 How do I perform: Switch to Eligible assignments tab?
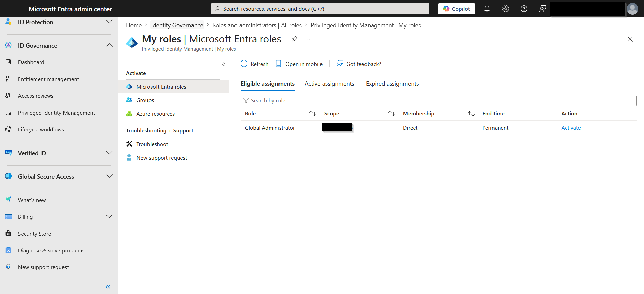[267, 84]
